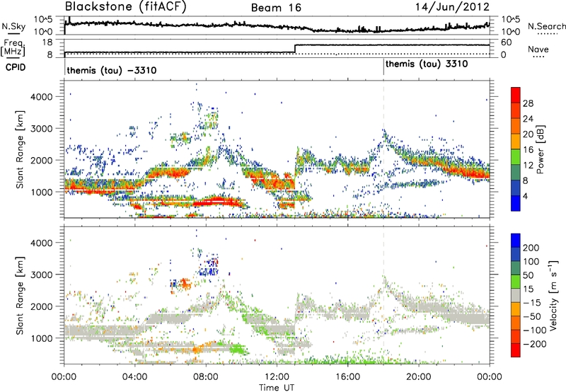Image resolution: width=566 pixels, height=392 pixels.
Task: Click the "20:00" time tick label
Action: point(419,377)
